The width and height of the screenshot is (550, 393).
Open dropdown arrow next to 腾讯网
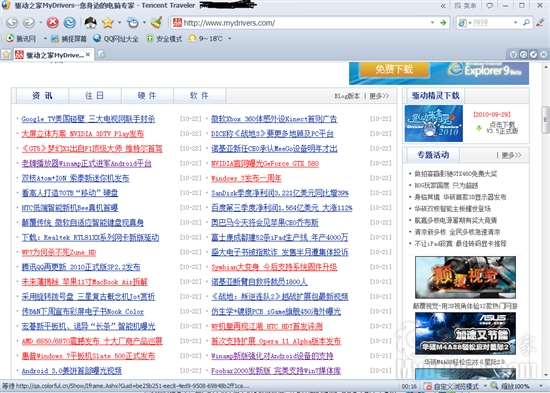(x=45, y=39)
